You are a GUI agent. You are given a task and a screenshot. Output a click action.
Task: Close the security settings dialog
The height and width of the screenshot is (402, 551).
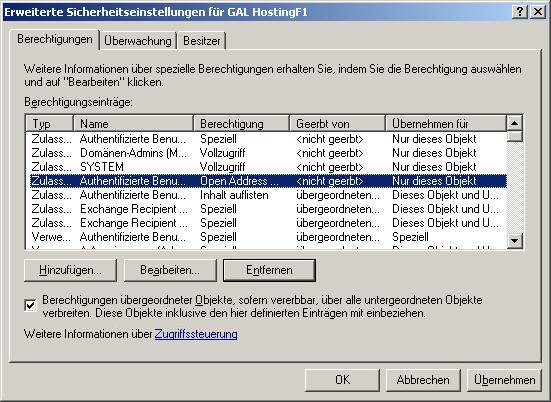coord(538,12)
